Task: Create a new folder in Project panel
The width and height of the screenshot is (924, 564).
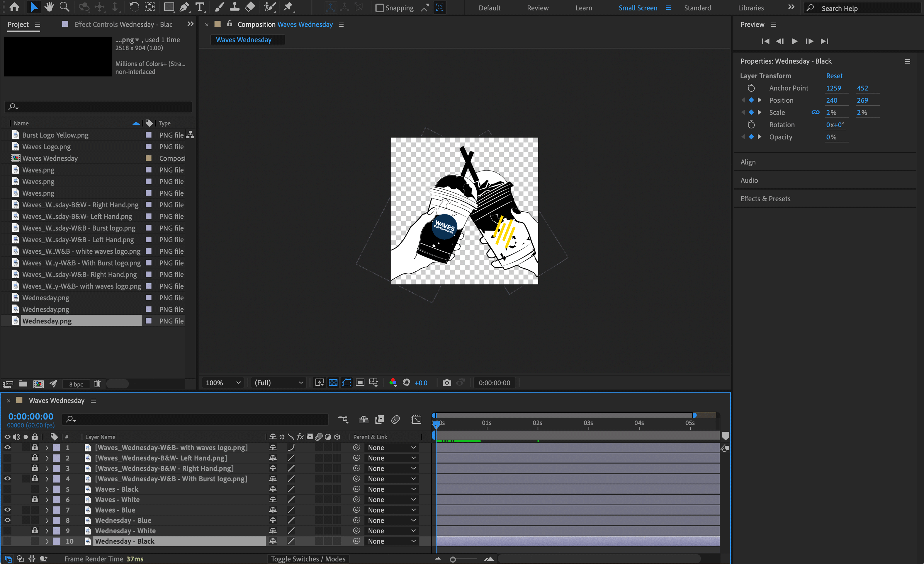Action: click(23, 384)
